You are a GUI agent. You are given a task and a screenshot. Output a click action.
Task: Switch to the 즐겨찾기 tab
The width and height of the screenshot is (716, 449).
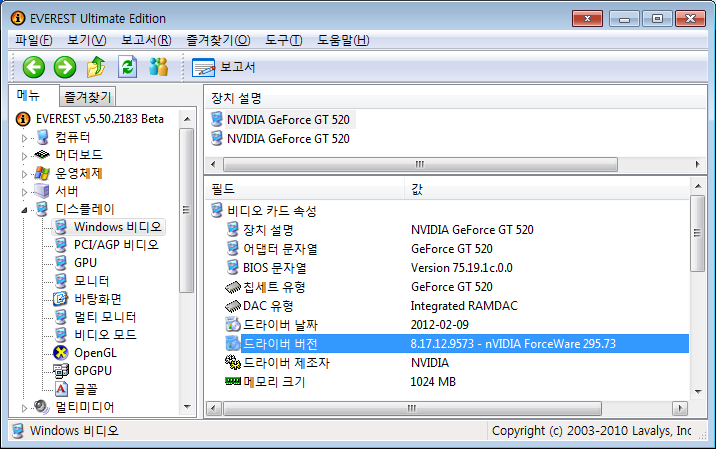(x=88, y=96)
